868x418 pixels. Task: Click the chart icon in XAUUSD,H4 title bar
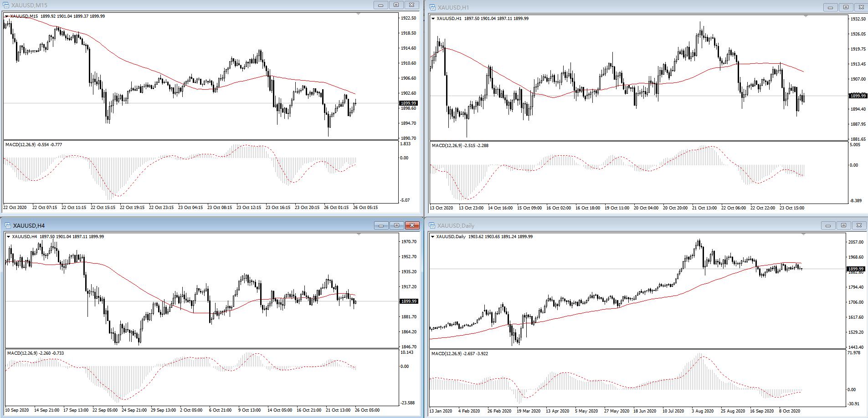(7, 225)
